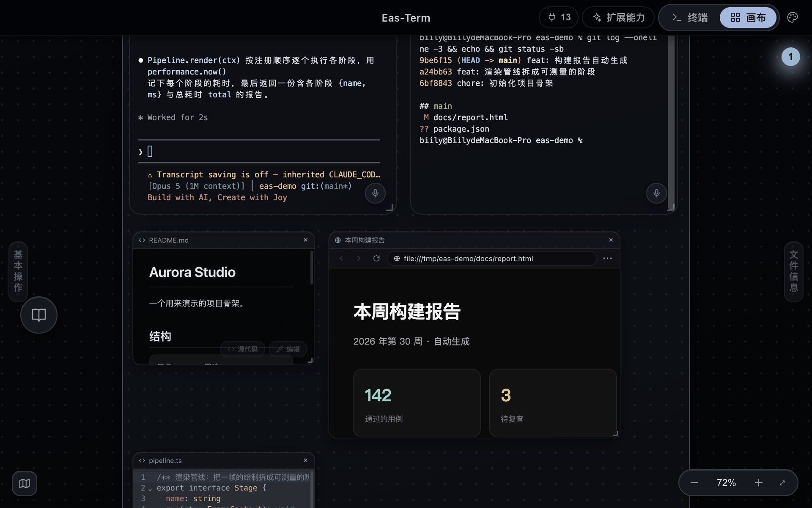
Task: Click the code icon beside README.md
Action: point(142,240)
